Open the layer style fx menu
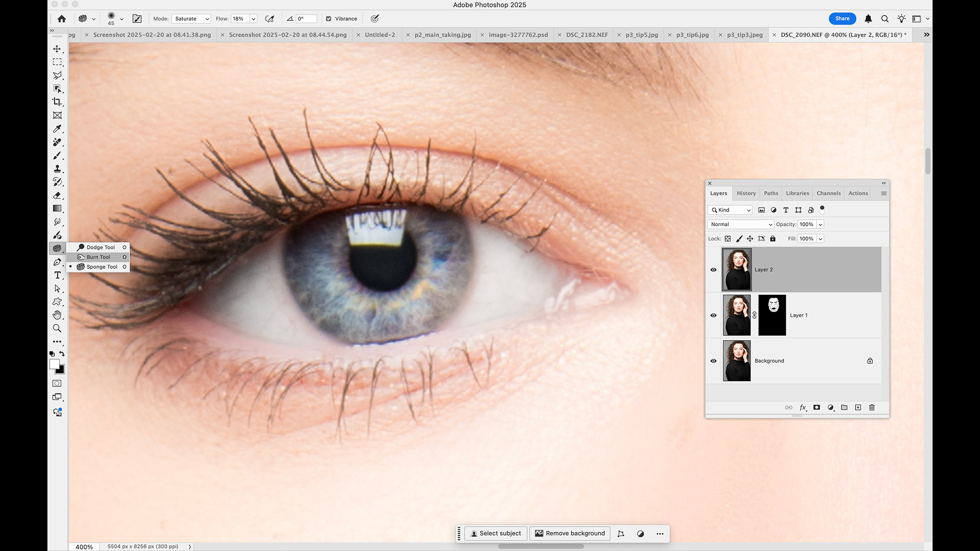The width and height of the screenshot is (980, 551). tap(803, 407)
